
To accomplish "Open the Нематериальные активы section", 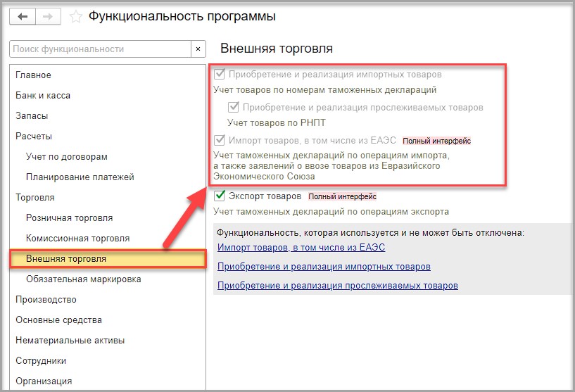I will pyautogui.click(x=70, y=341).
